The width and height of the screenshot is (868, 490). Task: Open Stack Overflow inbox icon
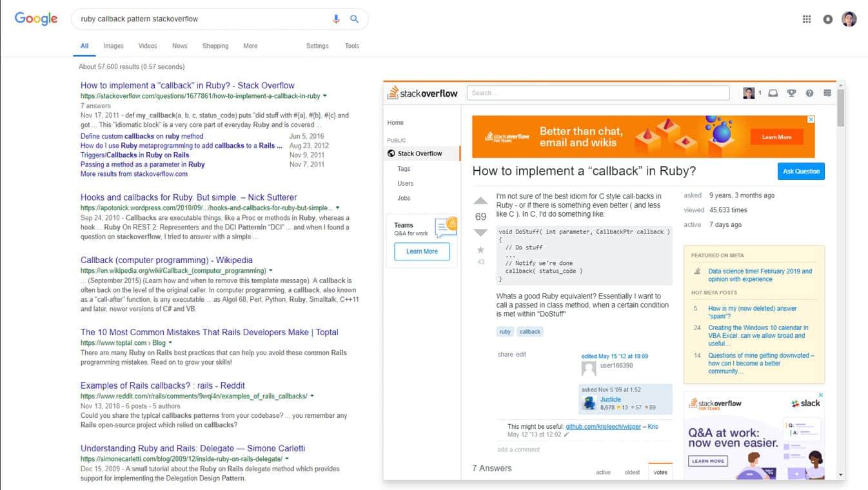(x=773, y=93)
